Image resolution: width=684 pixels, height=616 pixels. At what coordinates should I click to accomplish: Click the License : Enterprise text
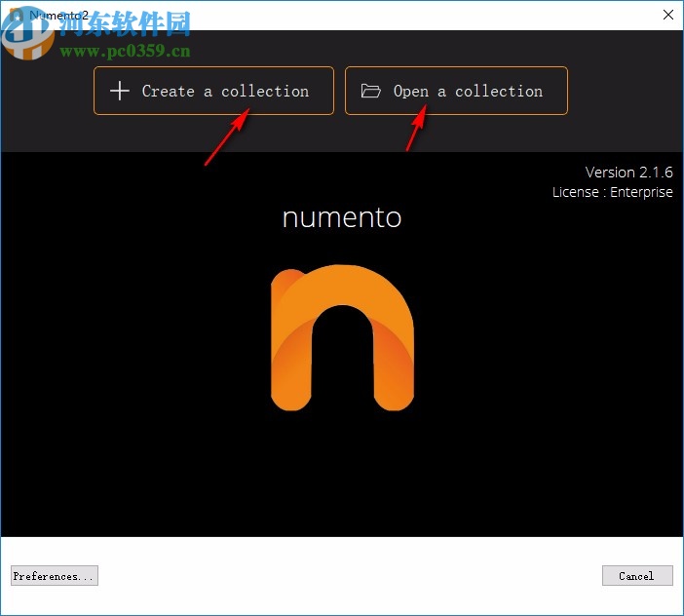click(x=613, y=192)
